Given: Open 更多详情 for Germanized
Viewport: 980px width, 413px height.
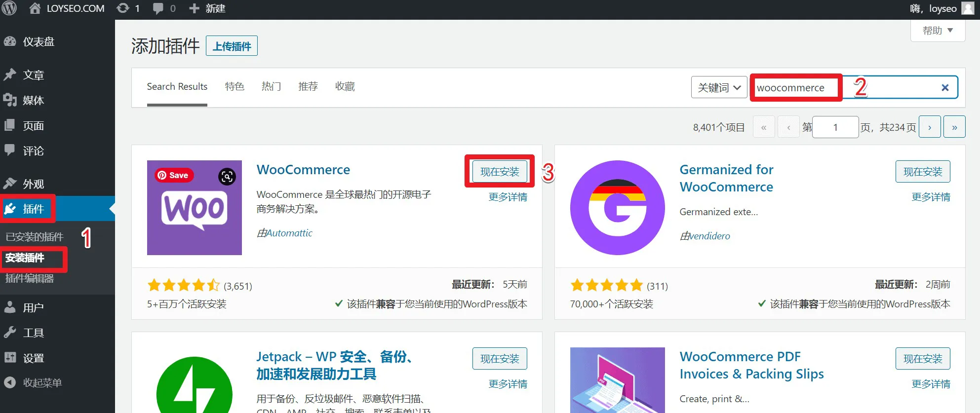Looking at the screenshot, I should (x=931, y=197).
